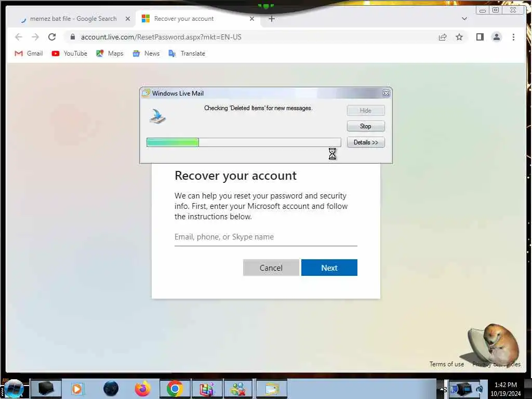Expand Details in Windows Live Mail dialog
Image resolution: width=532 pixels, height=399 pixels.
click(366, 142)
